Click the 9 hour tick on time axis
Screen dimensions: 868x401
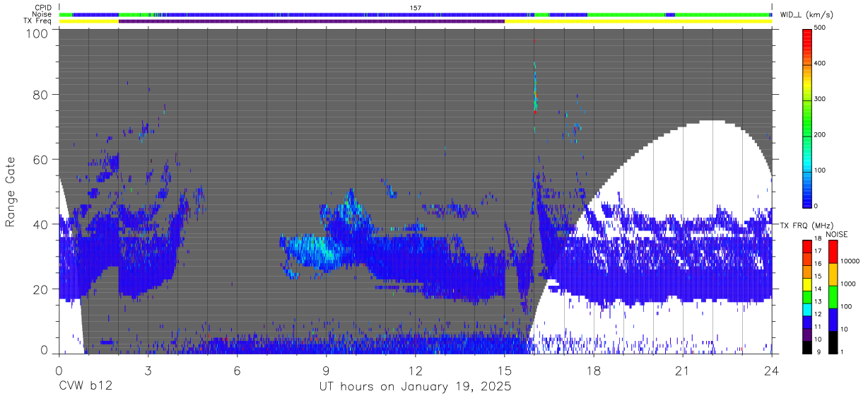tap(326, 370)
